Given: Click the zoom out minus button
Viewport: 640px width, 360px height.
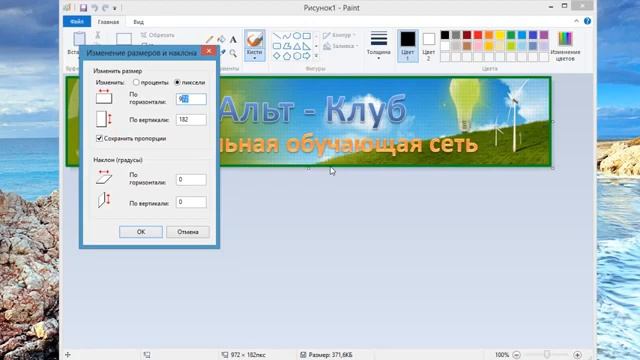Looking at the screenshot, I should tap(516, 355).
